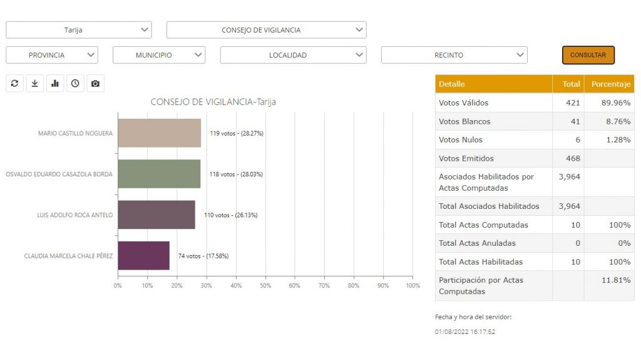Click the camera snapshot icon

[x=95, y=83]
